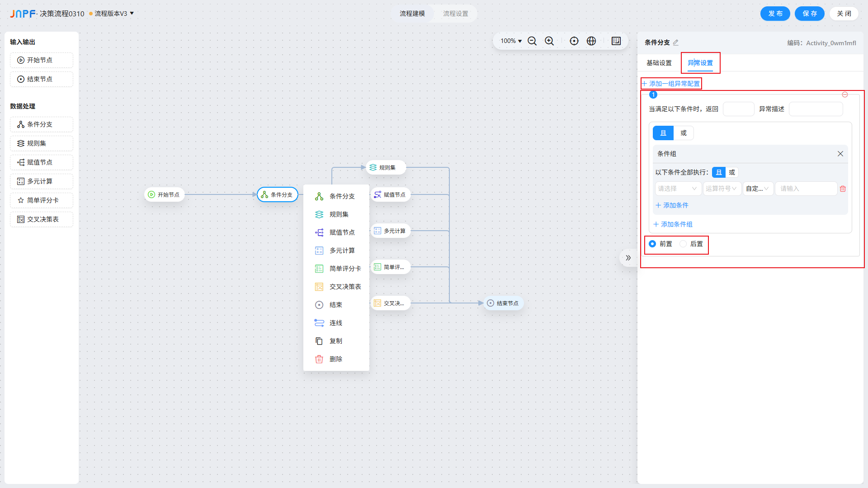
Task: Switch top-level logic to 或
Action: [x=684, y=133]
